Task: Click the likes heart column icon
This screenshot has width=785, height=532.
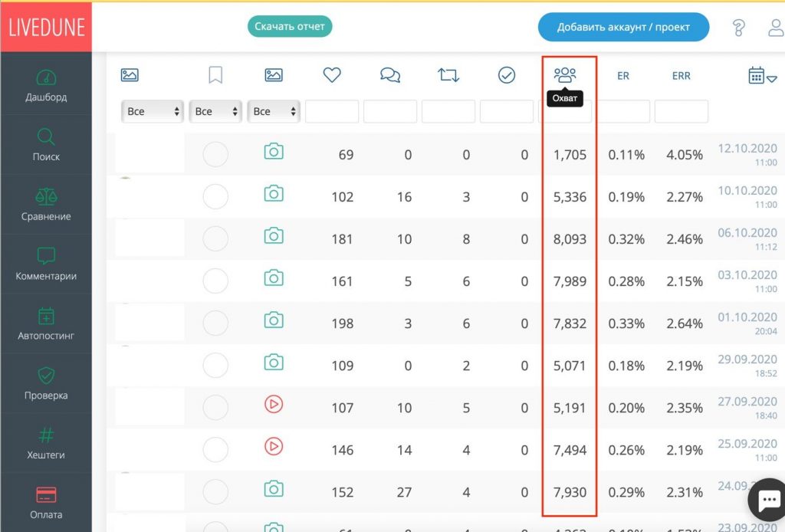Action: click(x=331, y=75)
